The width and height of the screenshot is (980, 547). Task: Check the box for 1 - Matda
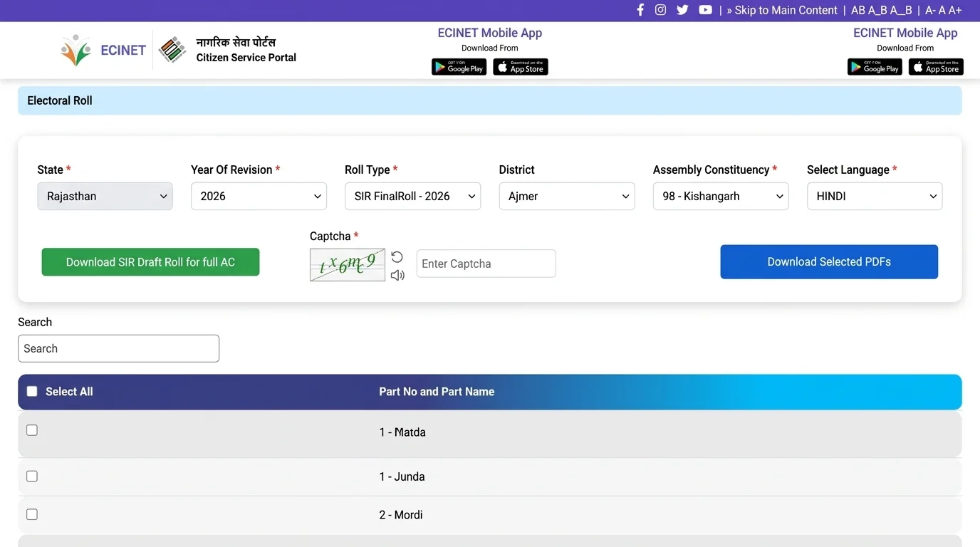pos(32,430)
